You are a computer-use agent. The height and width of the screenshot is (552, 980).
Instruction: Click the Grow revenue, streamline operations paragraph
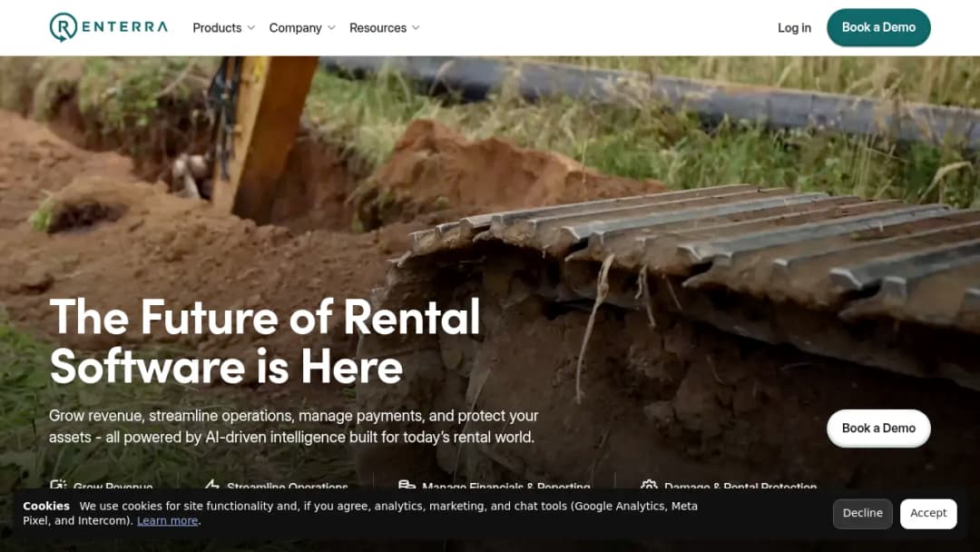[294, 427]
